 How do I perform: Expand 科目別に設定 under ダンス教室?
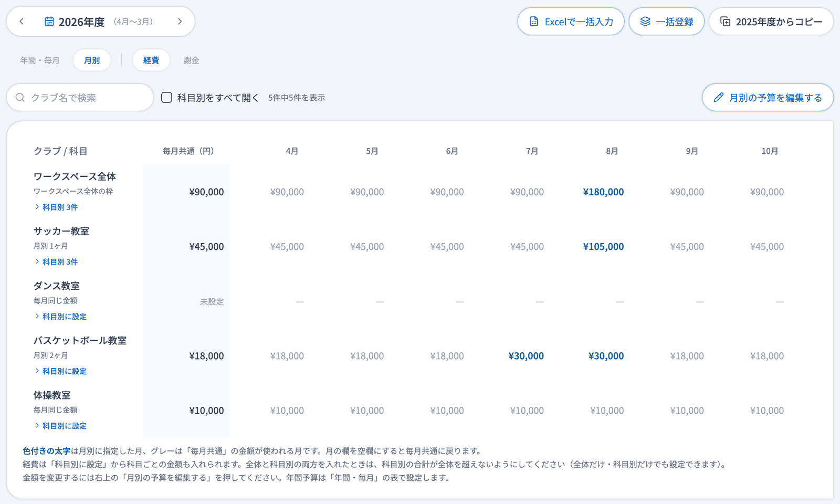[x=60, y=317]
